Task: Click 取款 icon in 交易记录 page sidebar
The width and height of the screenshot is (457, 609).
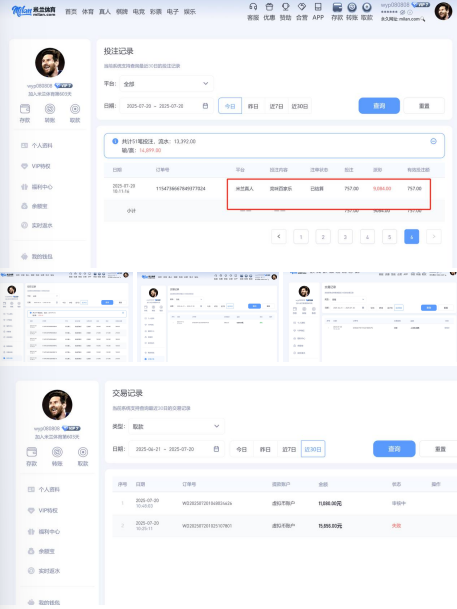Action: [83, 452]
